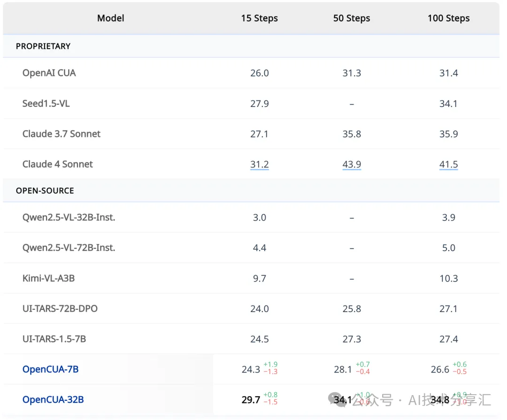The image size is (507, 420).
Task: Click the red −1.3 deviation for OpenCUA-7B
Action: (x=270, y=372)
